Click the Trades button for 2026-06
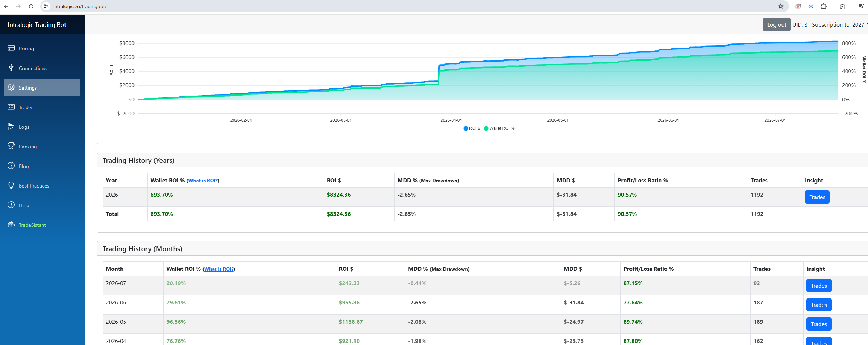The image size is (868, 345). tap(819, 305)
